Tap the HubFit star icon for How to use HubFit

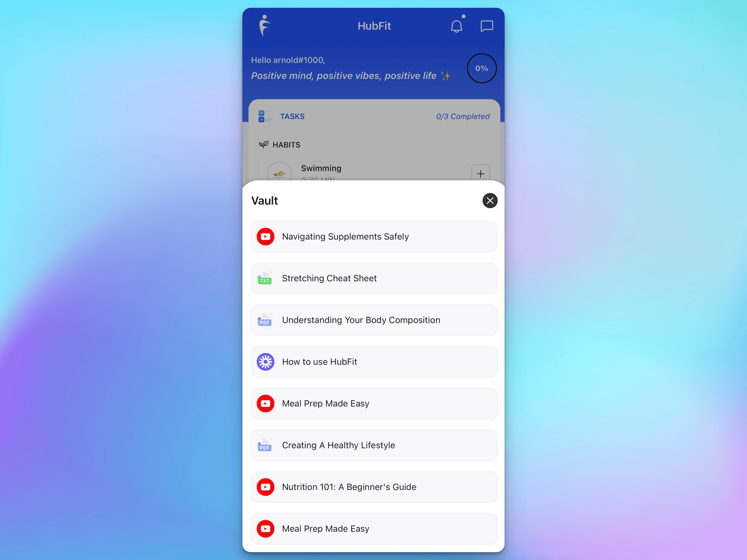tap(266, 361)
